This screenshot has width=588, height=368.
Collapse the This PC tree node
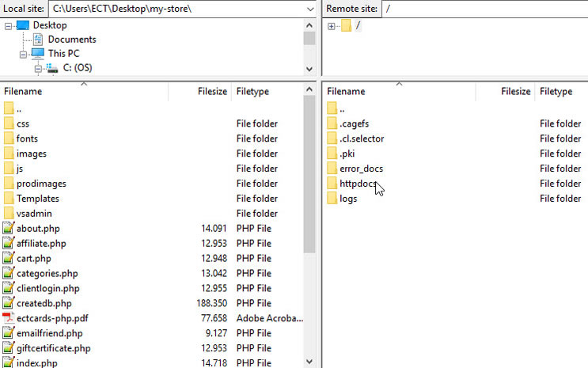[x=23, y=55]
